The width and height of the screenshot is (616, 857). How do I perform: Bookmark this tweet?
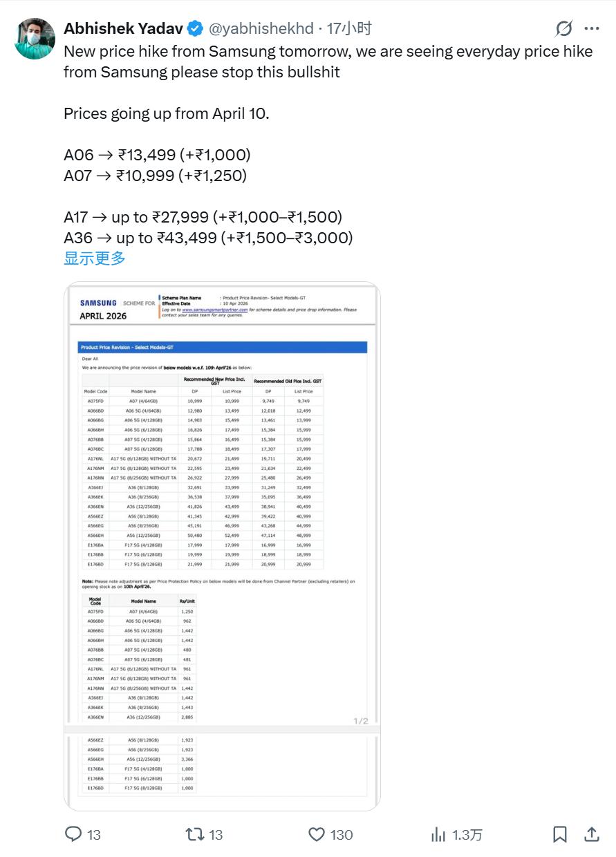point(560,834)
